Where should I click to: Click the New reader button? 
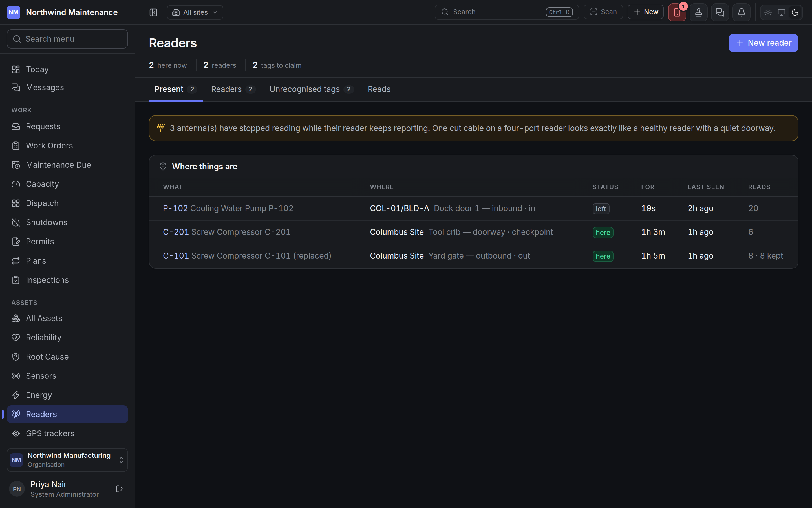(x=763, y=43)
